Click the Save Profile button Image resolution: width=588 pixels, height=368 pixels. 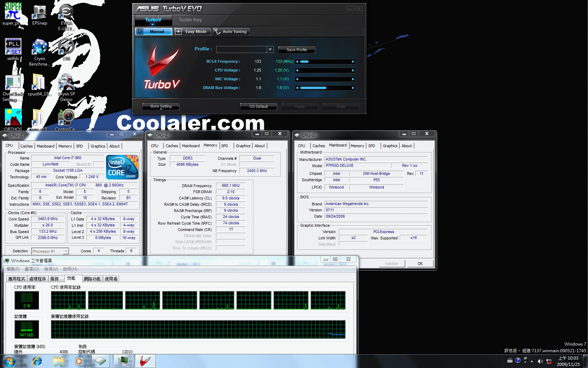point(296,49)
